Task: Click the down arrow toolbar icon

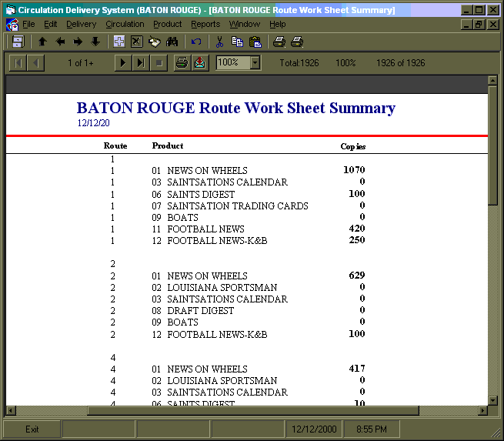Action: click(95, 42)
